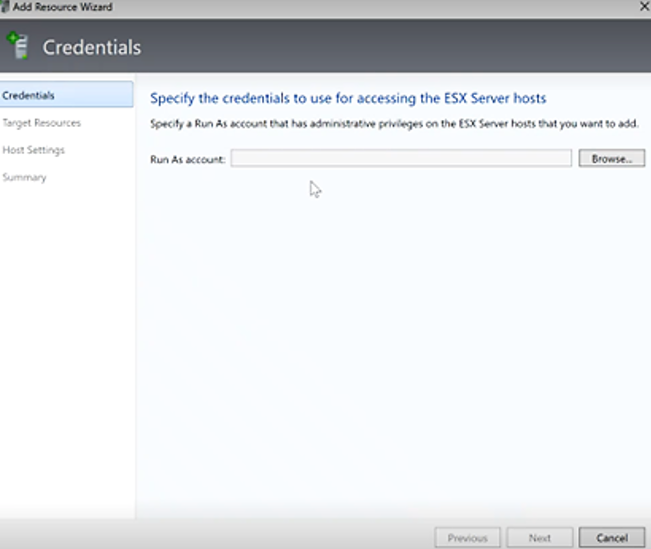This screenshot has height=549, width=651.
Task: Proceed with the Next button
Action: 541,537
